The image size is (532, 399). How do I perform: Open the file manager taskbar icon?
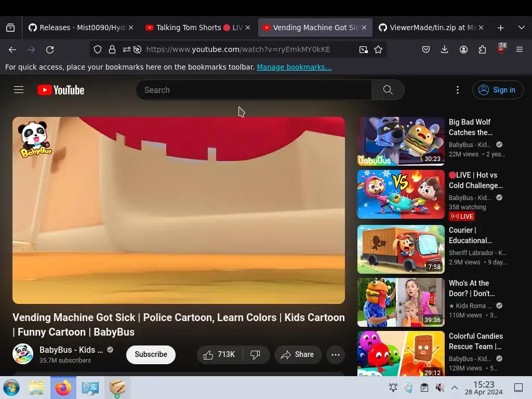click(x=36, y=388)
